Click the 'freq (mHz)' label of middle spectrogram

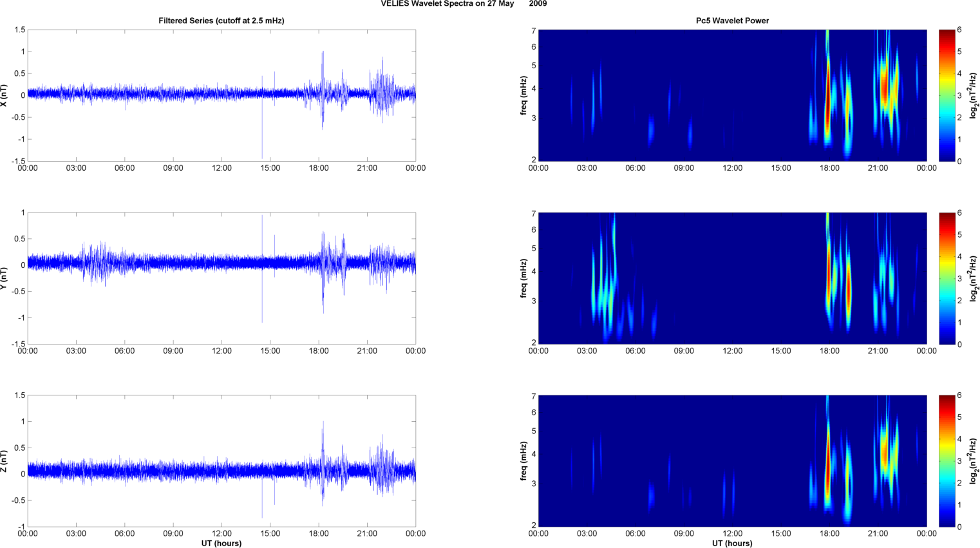click(x=524, y=278)
